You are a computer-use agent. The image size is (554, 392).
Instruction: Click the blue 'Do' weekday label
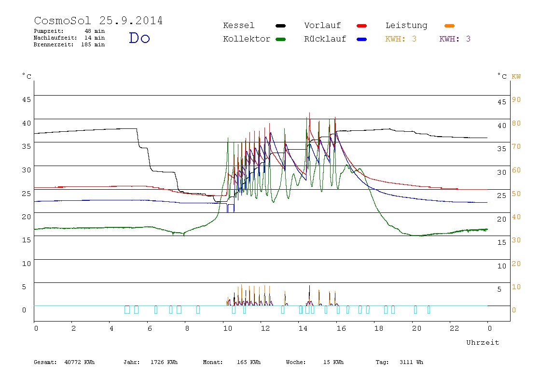(139, 38)
